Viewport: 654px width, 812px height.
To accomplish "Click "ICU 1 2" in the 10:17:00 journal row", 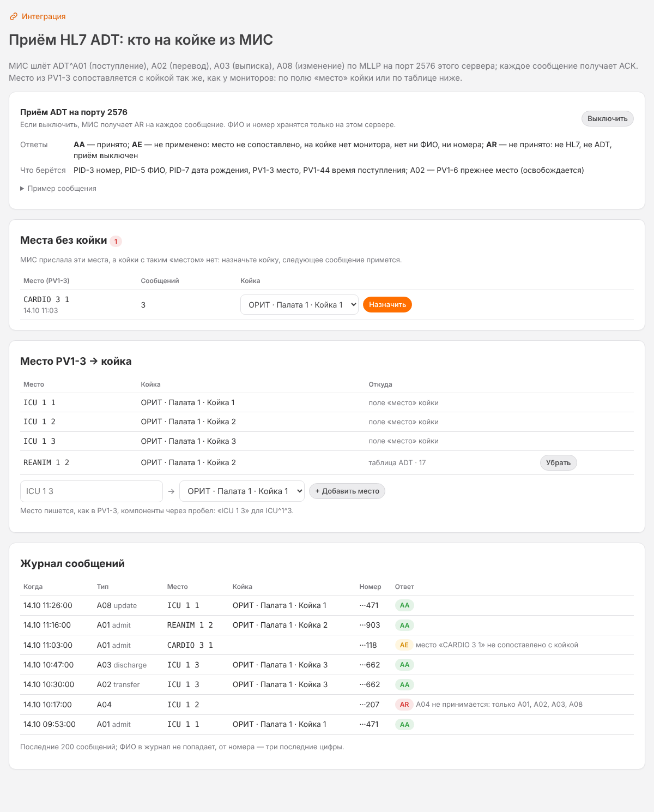I will [183, 705].
